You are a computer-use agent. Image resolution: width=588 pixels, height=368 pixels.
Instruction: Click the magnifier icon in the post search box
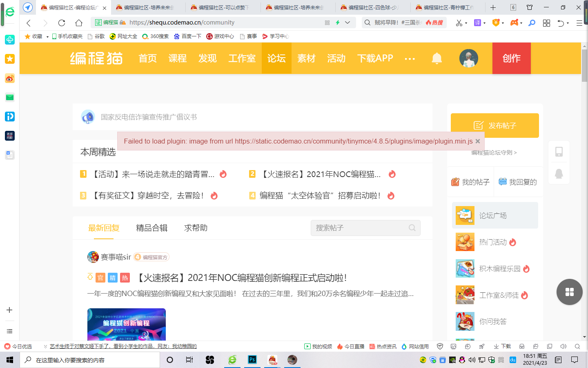[412, 228]
